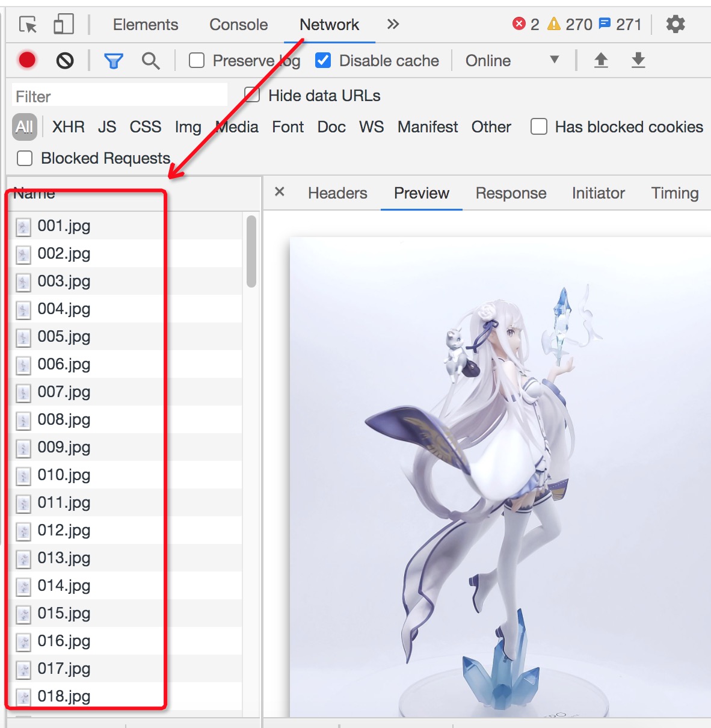Filter requests by Doc
711x728 pixels.
click(331, 127)
